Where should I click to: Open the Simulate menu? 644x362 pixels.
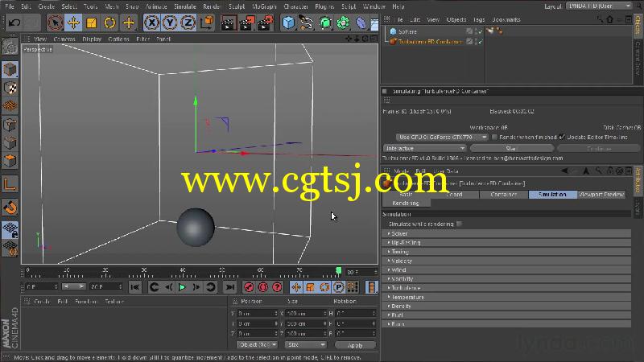coord(185,6)
